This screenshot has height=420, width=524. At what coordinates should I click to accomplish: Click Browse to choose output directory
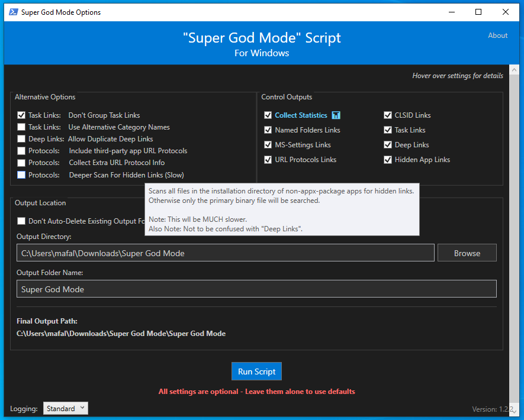click(467, 253)
